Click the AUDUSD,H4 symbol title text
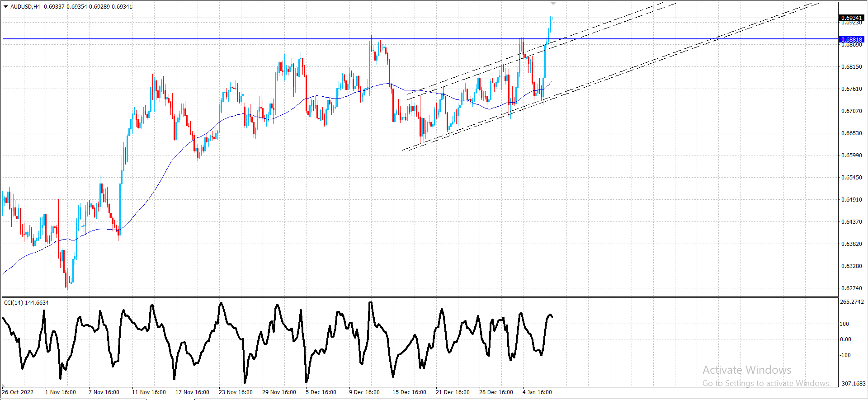 click(x=25, y=7)
